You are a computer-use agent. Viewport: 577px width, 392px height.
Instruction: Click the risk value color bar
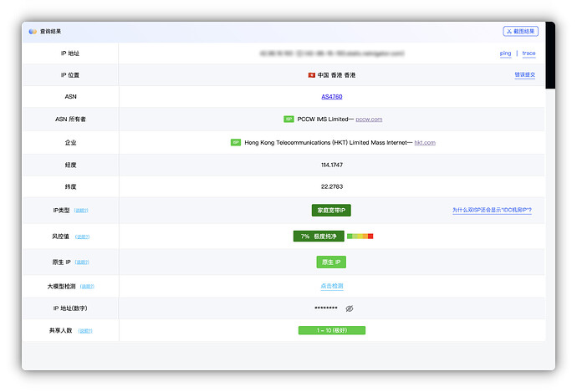click(x=360, y=236)
